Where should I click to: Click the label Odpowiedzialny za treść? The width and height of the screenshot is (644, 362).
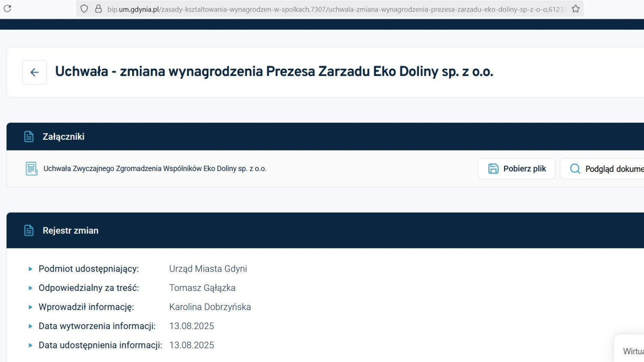coord(89,288)
